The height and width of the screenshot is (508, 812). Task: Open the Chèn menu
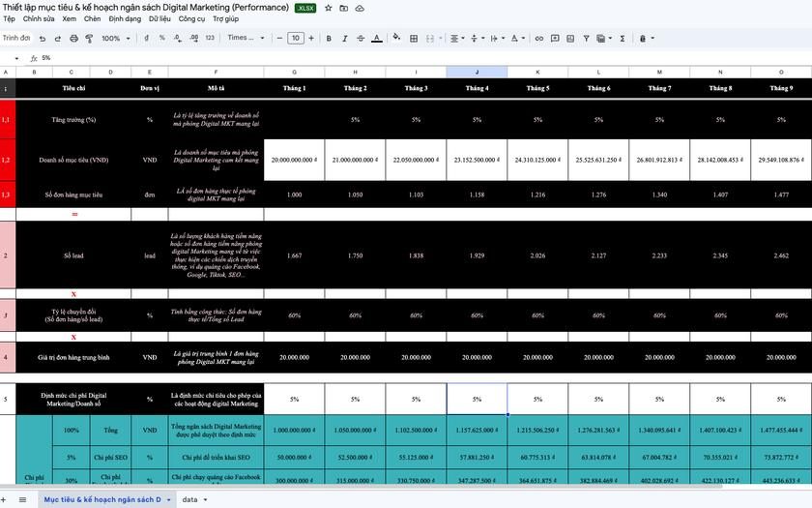[92, 18]
